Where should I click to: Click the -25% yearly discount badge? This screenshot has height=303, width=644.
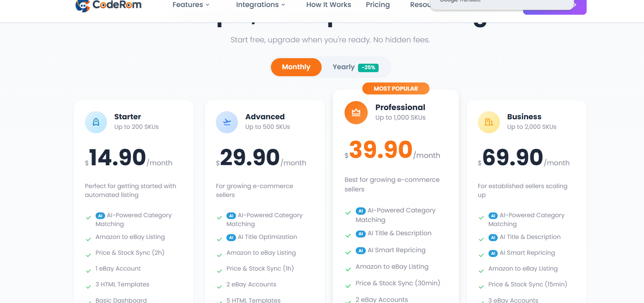pyautogui.click(x=368, y=67)
